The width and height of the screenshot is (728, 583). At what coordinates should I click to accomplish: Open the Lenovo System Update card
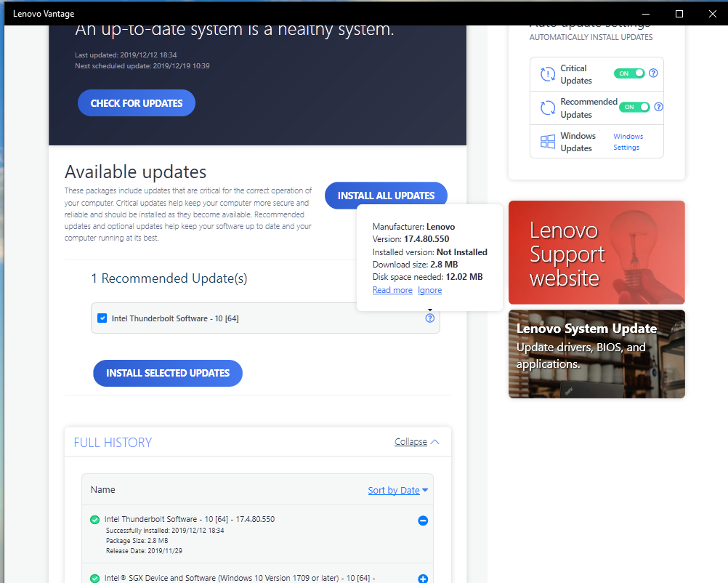[x=596, y=354]
